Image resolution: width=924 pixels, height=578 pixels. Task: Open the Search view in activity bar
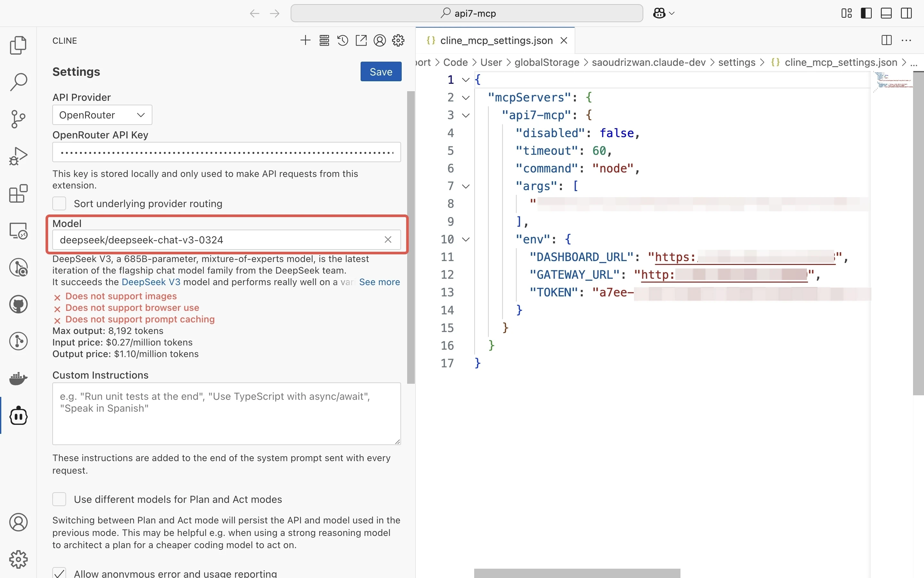pos(18,82)
